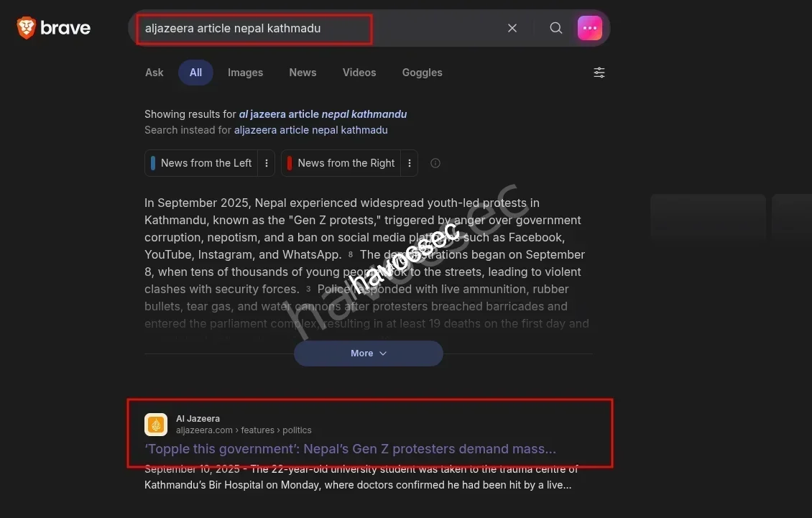Open the Ask tab
This screenshot has height=518, width=812.
point(154,73)
